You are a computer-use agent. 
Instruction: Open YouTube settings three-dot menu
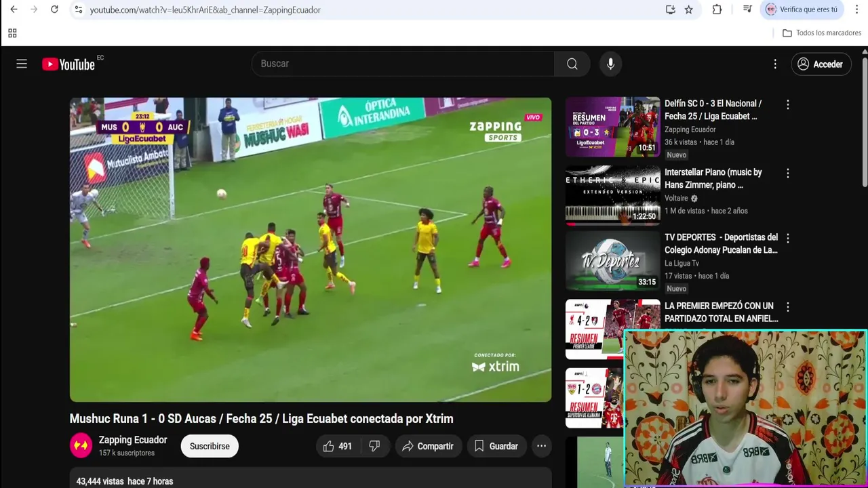775,64
